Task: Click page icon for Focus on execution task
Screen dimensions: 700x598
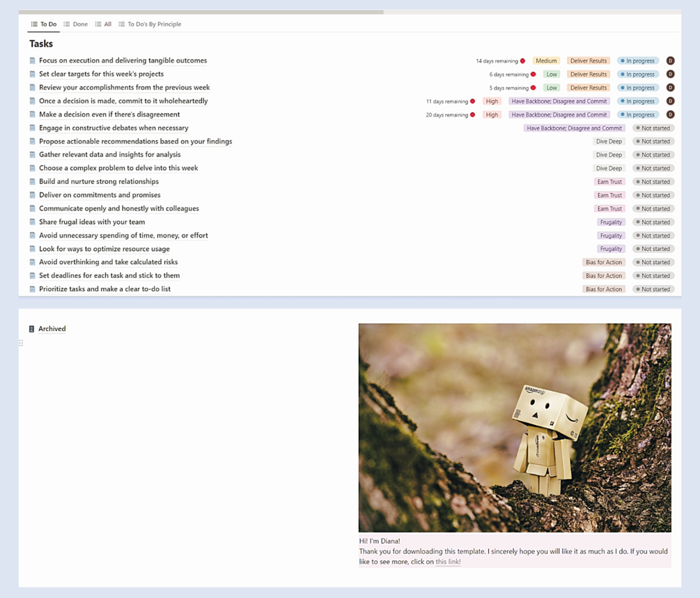Action: pyautogui.click(x=33, y=61)
